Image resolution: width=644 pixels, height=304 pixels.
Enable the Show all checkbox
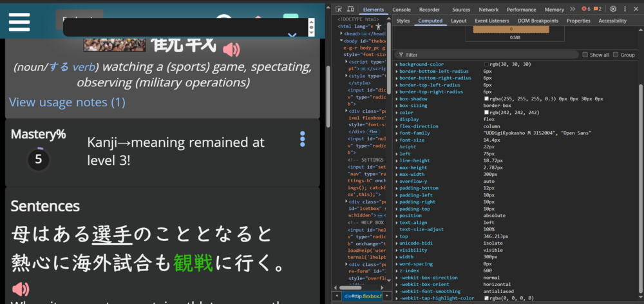tap(585, 55)
